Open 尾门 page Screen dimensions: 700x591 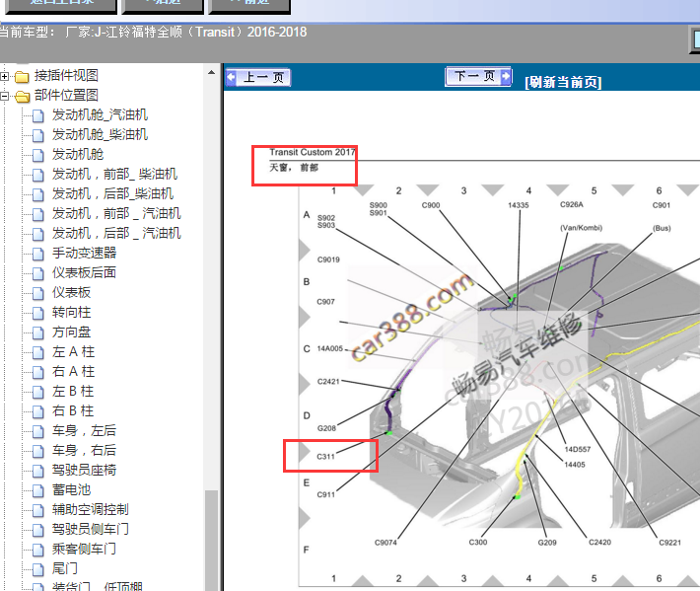pyautogui.click(x=65, y=568)
